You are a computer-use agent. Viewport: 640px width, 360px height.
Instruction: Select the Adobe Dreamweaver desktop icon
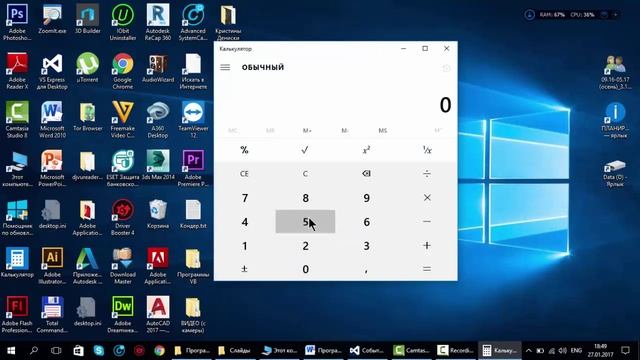click(x=123, y=315)
